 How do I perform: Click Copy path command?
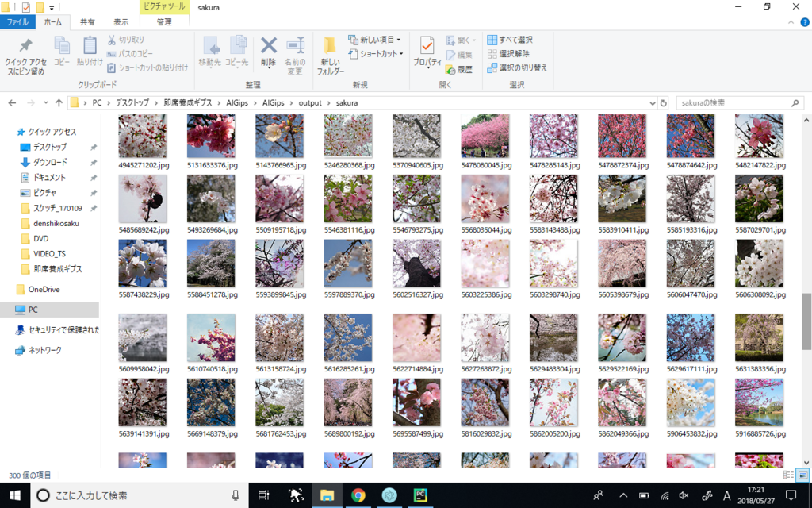[130, 53]
